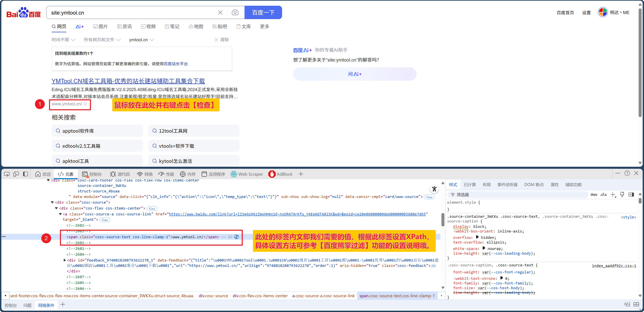
Task: Open the 百度站长平台 link
Action: tap(176, 64)
